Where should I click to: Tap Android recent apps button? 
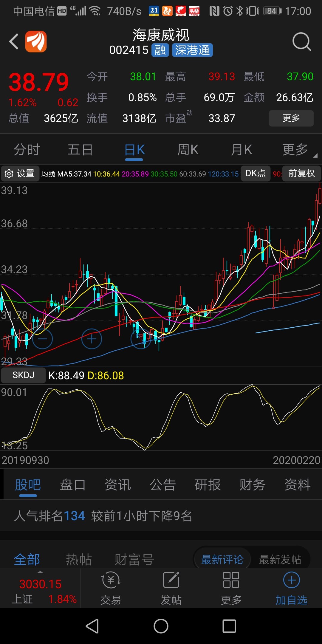229,626
